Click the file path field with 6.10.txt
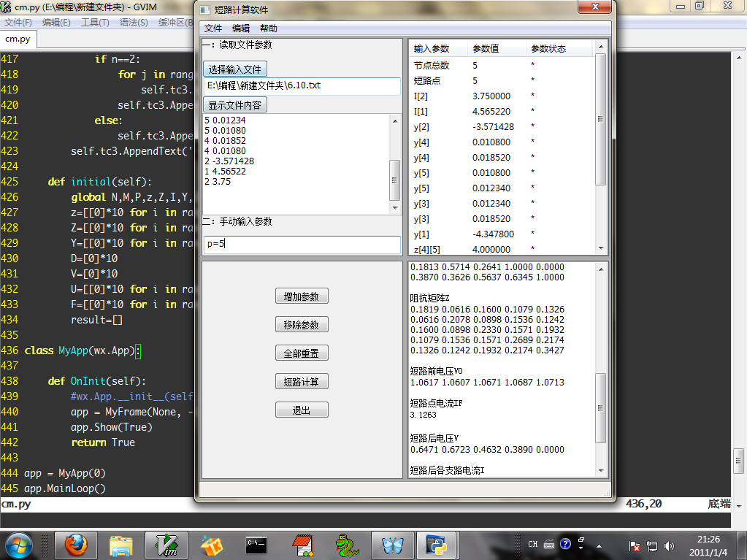The image size is (747, 560). tap(302, 85)
